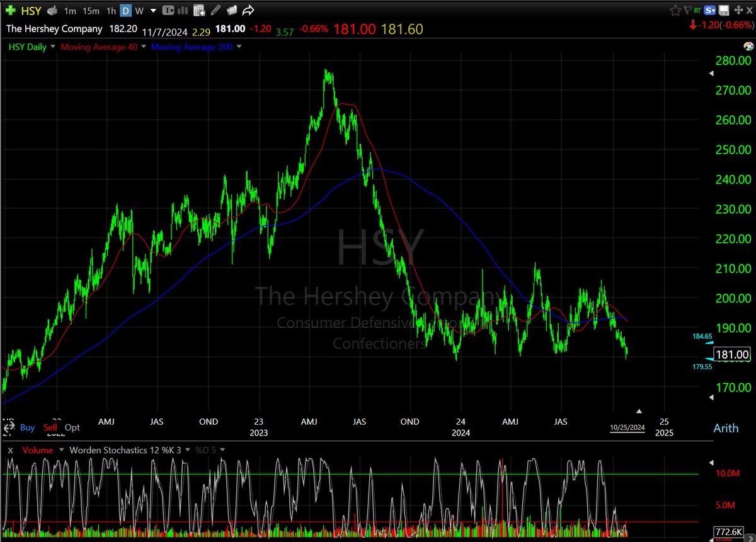Image resolution: width=756 pixels, height=542 pixels.
Task: Click the 280.00 price scale label
Action: (x=732, y=61)
